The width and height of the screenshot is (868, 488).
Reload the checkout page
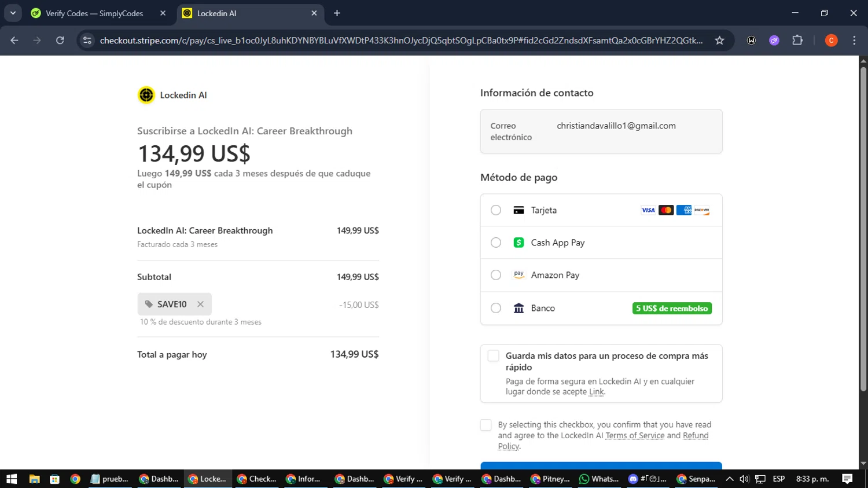pyautogui.click(x=60, y=41)
